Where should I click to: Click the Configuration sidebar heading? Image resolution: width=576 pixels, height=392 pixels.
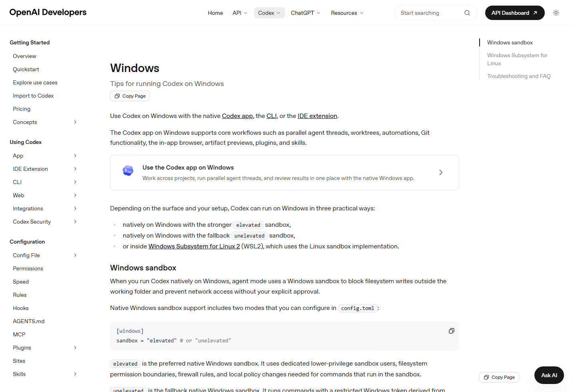[27, 242]
